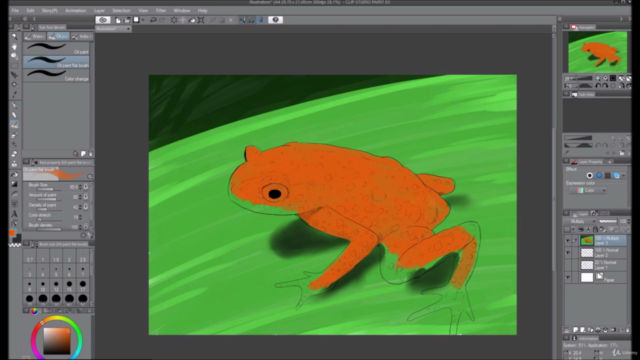The width and height of the screenshot is (640, 360).
Task: Open the Multiply blending mode dropdown
Action: click(x=581, y=221)
